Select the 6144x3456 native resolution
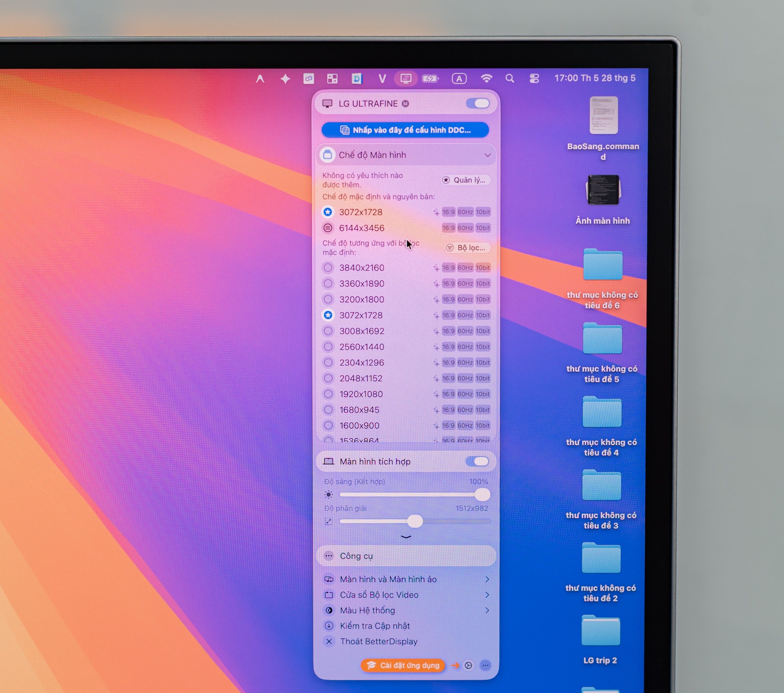 click(406, 228)
